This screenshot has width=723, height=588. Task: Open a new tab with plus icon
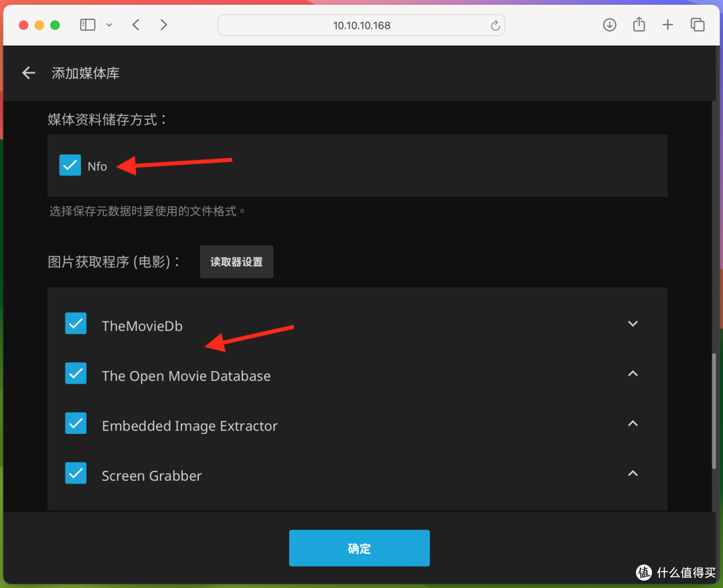tap(667, 25)
